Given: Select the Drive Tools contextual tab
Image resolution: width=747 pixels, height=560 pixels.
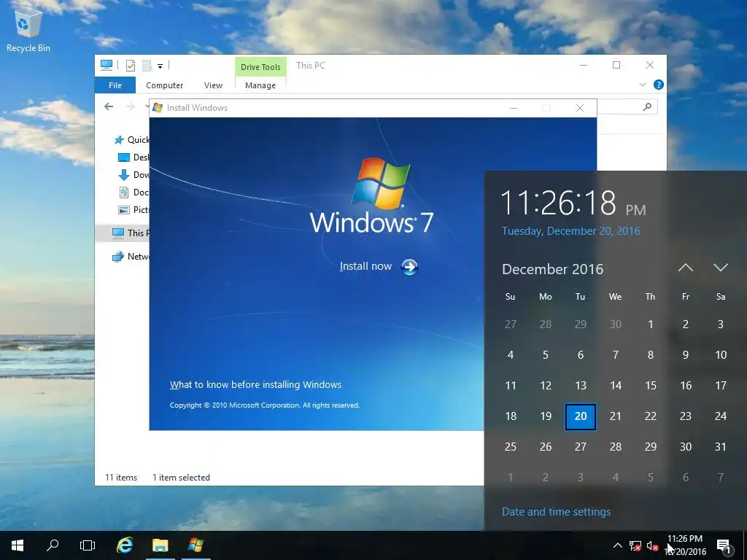Looking at the screenshot, I should [x=260, y=67].
